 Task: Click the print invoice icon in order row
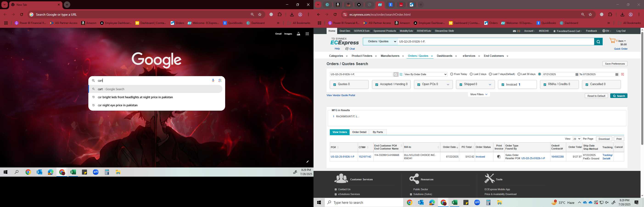[x=499, y=157]
